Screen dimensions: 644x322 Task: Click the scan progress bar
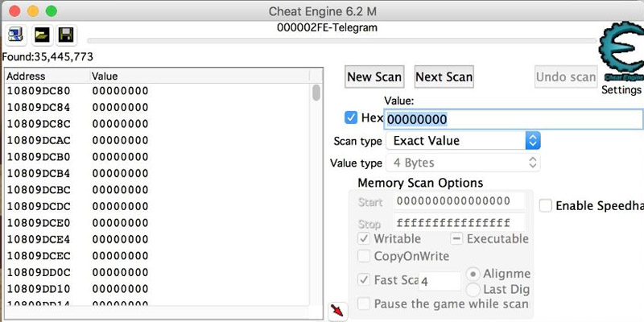pos(338,40)
